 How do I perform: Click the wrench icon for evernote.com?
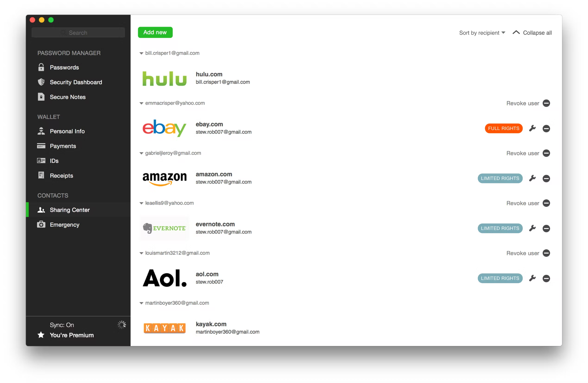click(533, 228)
